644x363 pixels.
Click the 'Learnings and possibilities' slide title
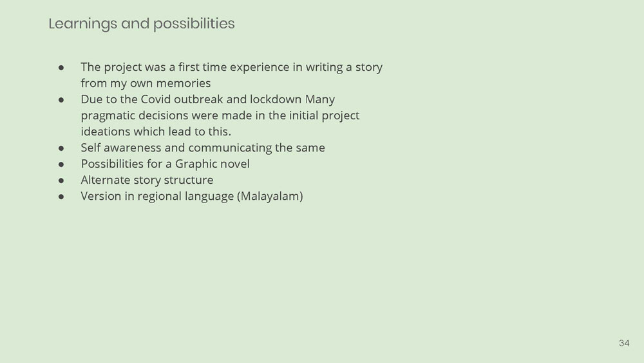[142, 24]
